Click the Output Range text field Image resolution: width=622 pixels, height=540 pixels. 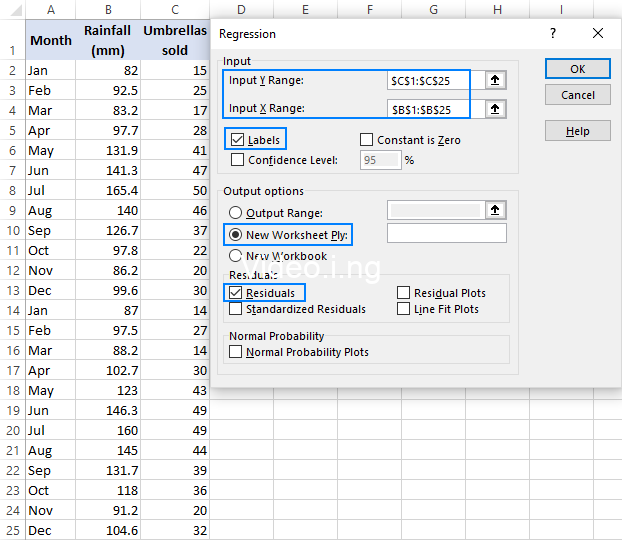pyautogui.click(x=436, y=210)
